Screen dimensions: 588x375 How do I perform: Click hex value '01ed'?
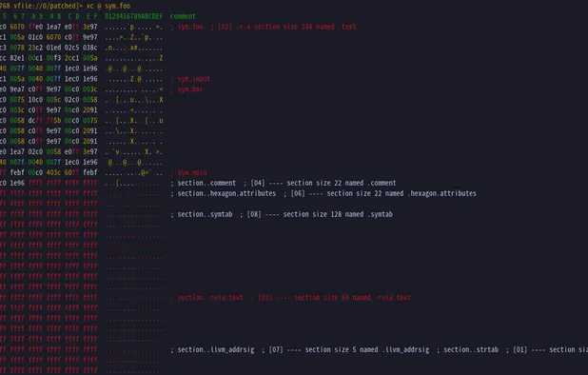point(53,48)
